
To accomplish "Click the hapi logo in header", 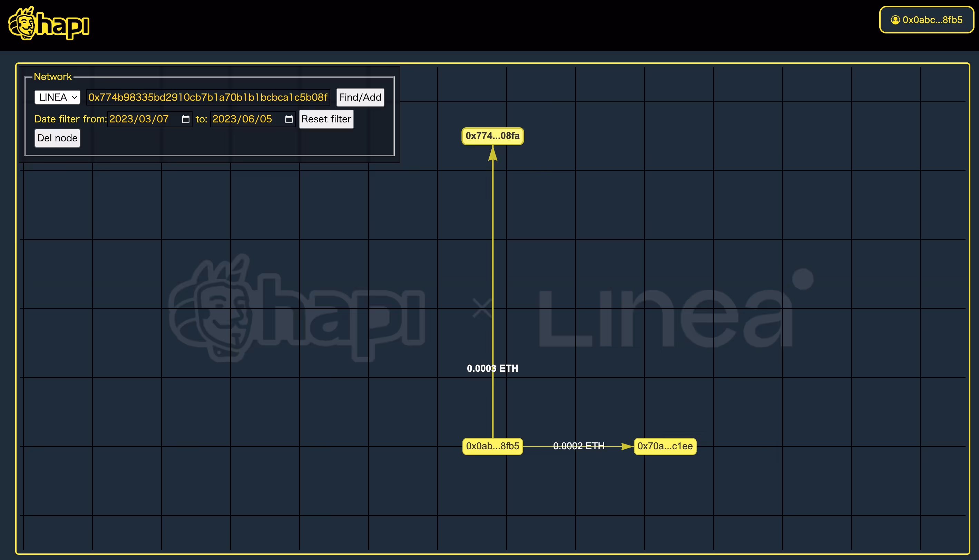I will (49, 23).
